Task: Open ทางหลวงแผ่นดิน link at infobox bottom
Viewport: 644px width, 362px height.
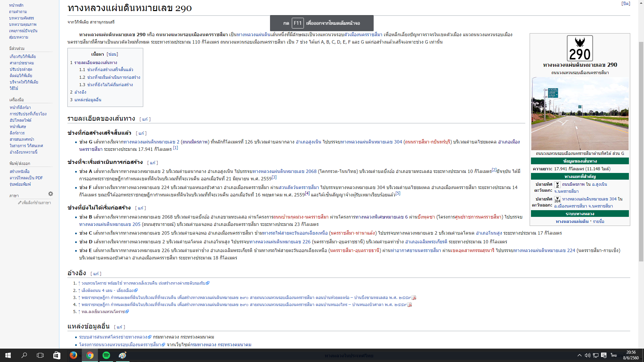Action: [x=572, y=222]
